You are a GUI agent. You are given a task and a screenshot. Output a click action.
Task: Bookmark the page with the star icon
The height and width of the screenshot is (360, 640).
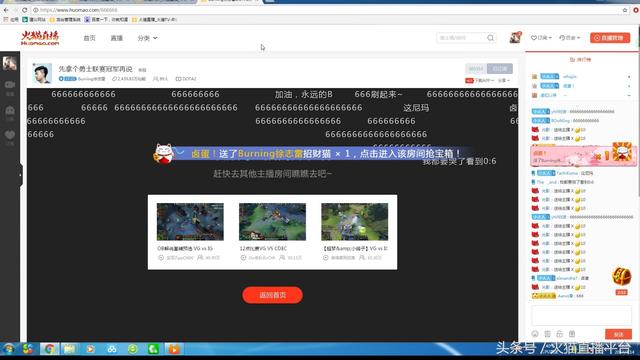[x=624, y=10]
